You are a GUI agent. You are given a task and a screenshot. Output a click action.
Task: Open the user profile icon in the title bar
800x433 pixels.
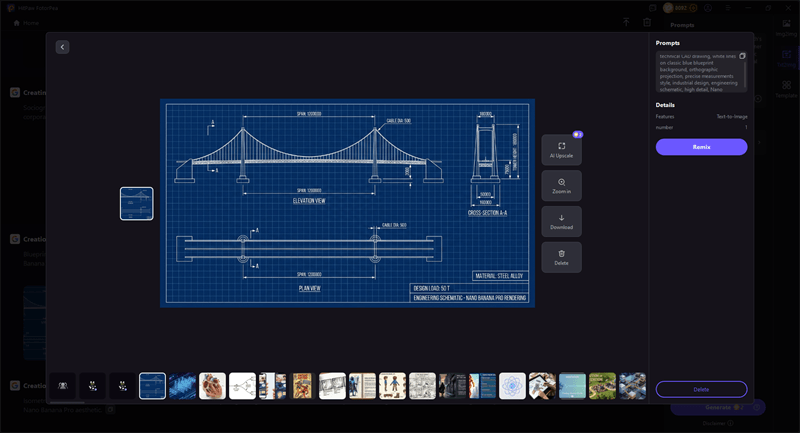708,8
